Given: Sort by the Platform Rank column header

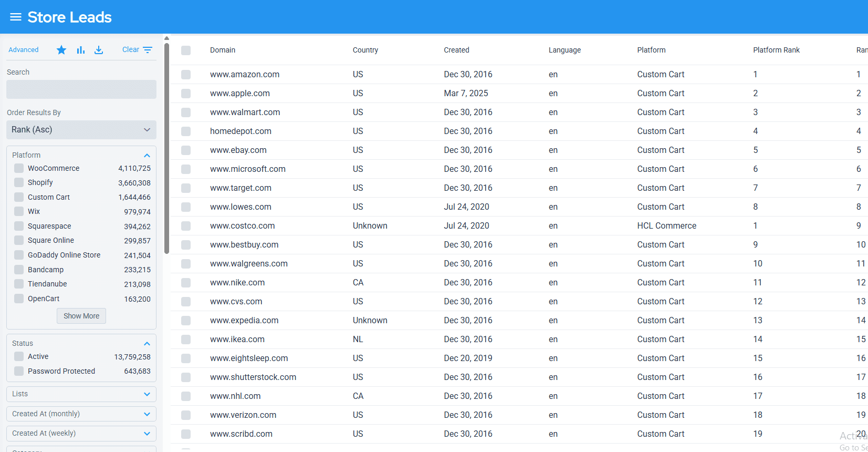Looking at the screenshot, I should pos(776,50).
